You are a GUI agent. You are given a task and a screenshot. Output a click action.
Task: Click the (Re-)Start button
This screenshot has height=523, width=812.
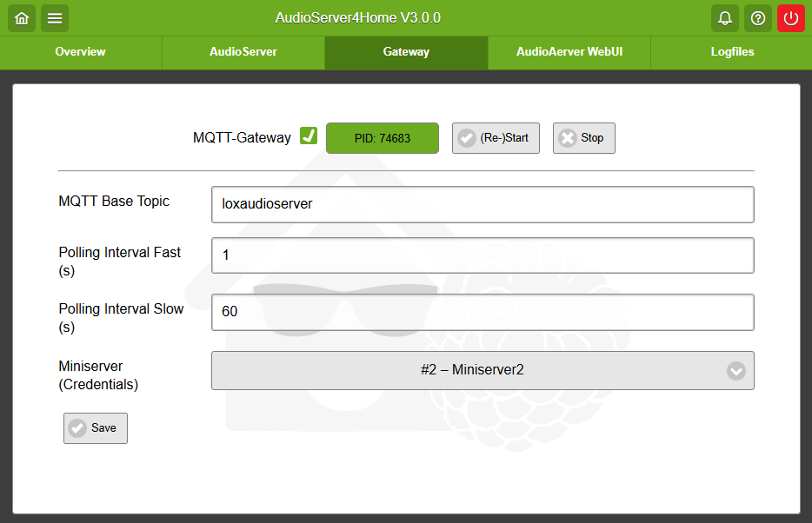496,138
